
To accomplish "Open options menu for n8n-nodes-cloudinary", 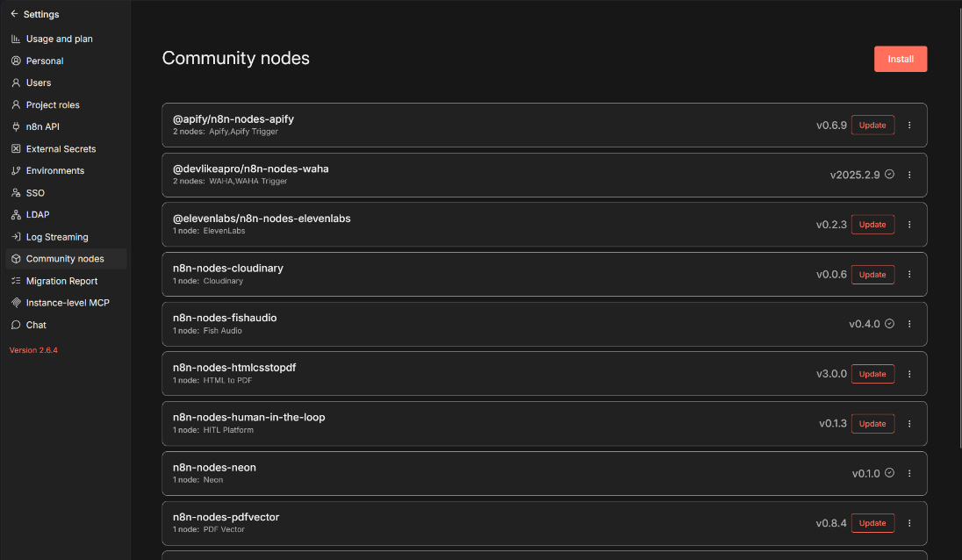I will (x=909, y=274).
